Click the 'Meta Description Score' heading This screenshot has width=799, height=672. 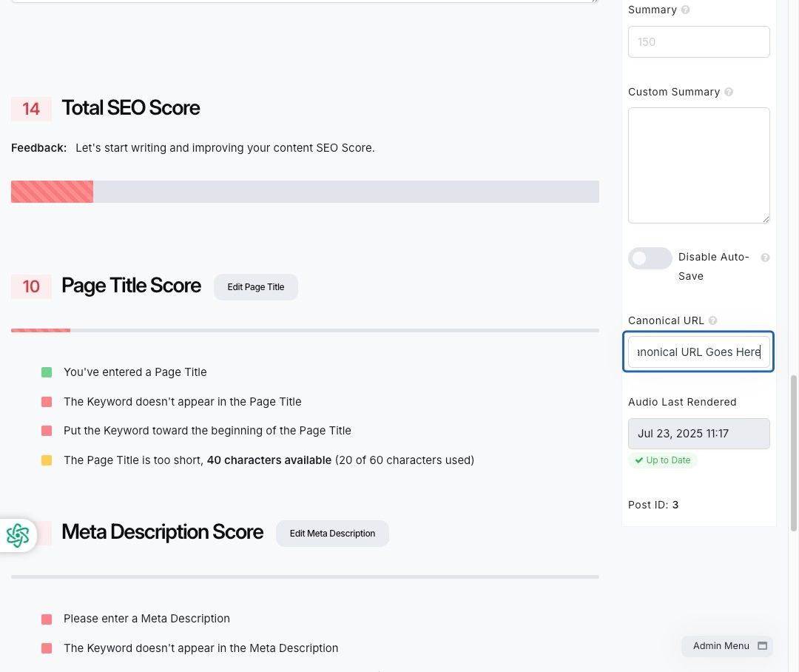[163, 532]
